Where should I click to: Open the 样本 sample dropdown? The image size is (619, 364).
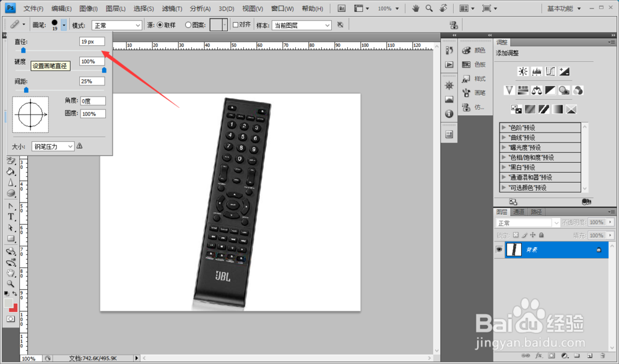[301, 25]
